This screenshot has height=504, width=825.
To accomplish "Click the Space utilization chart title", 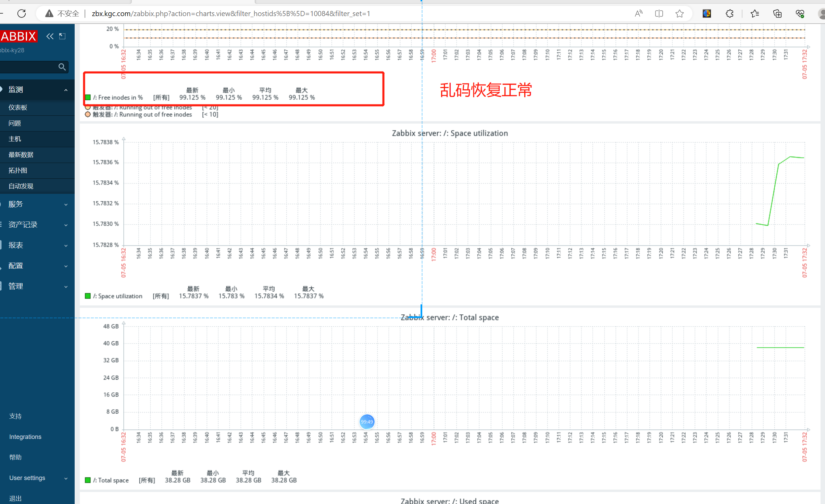I will pos(450,133).
